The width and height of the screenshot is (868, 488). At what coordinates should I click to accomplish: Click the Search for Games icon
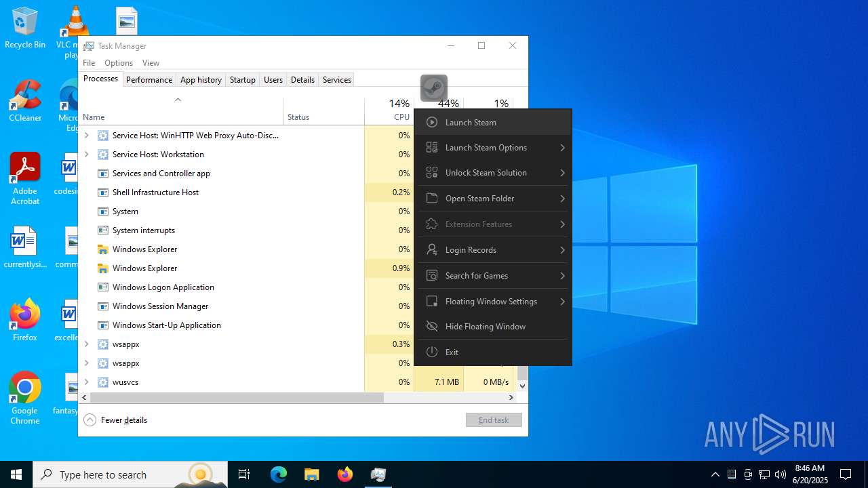[432, 276]
